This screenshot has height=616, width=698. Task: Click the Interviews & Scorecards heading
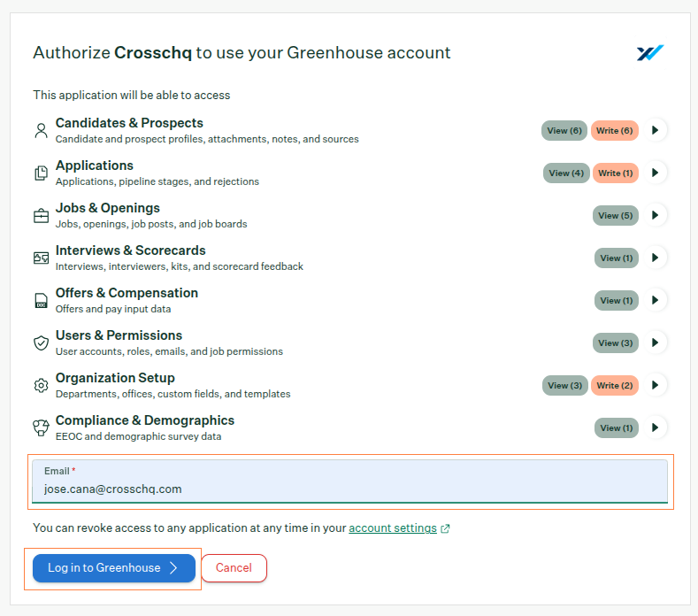click(x=130, y=250)
